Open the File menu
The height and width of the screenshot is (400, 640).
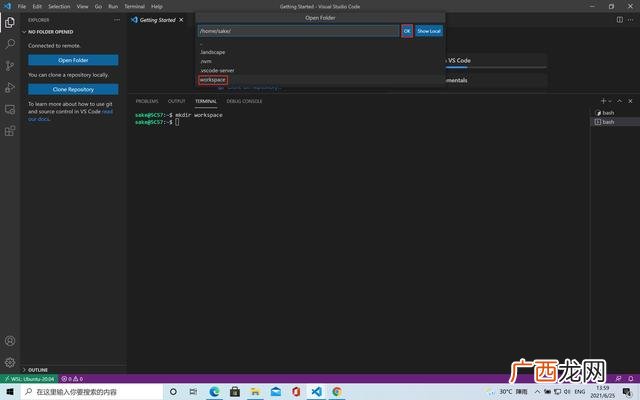click(22, 6)
